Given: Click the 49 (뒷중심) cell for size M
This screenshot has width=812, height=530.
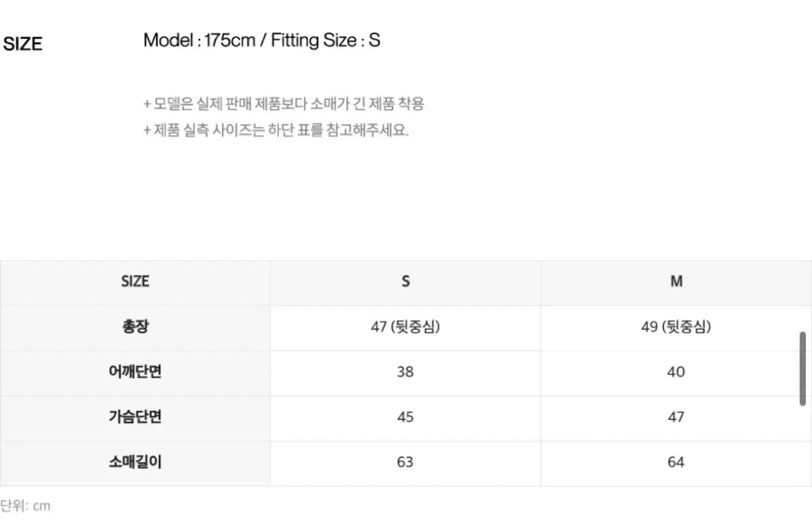Looking at the screenshot, I should 676,328.
